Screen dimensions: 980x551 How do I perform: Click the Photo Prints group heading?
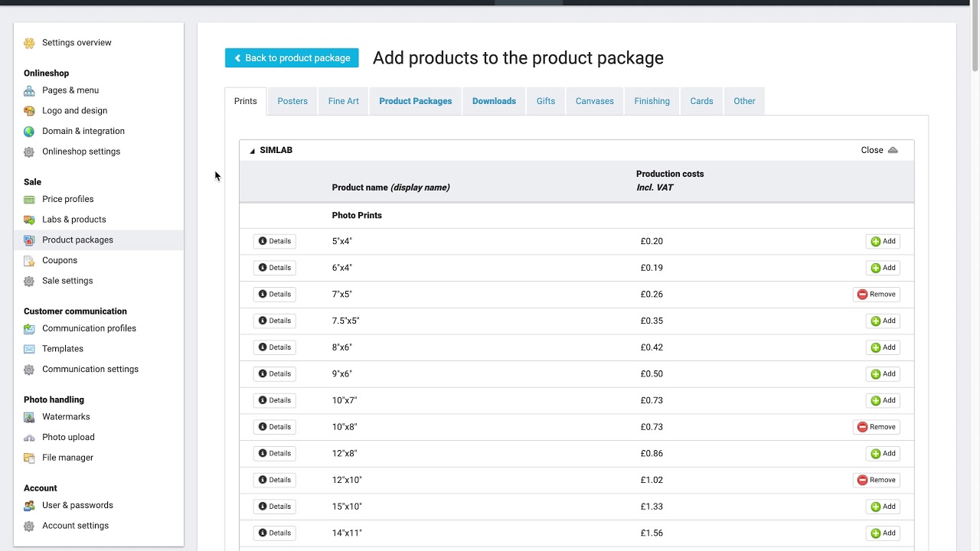click(x=357, y=216)
